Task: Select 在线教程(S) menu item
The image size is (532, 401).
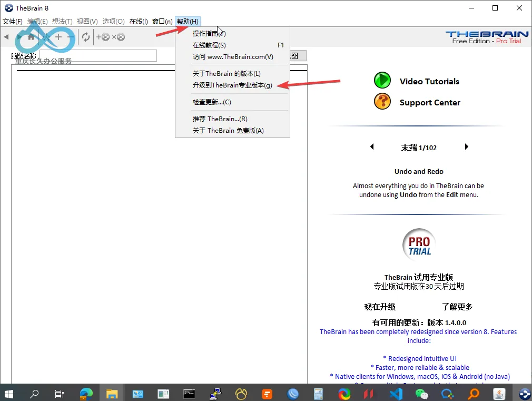Action: click(x=232, y=45)
